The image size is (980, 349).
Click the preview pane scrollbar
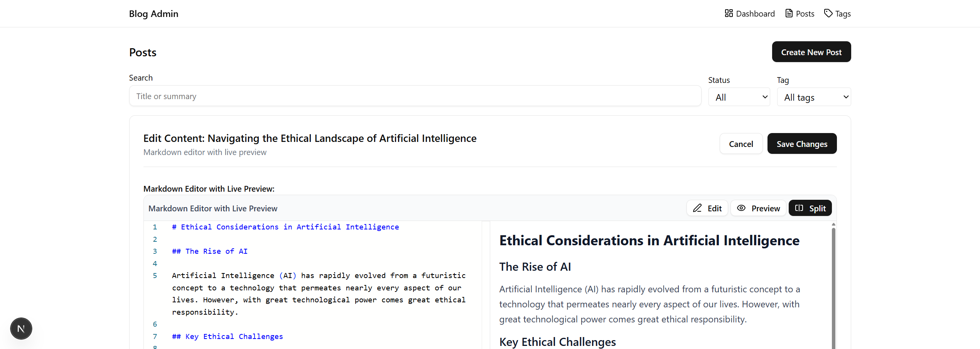[833, 285]
